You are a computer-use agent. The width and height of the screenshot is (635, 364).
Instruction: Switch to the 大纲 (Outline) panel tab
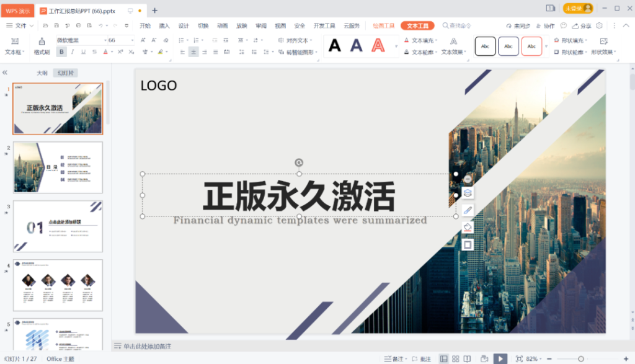coord(42,73)
